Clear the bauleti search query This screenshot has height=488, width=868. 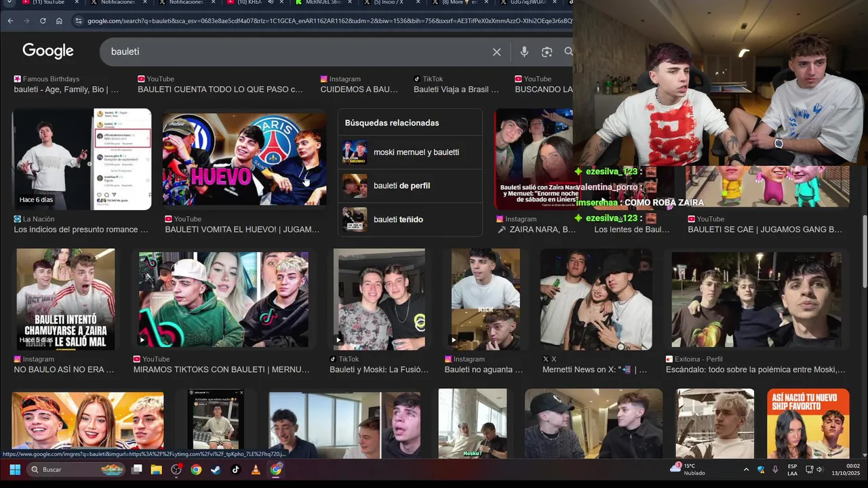point(496,52)
